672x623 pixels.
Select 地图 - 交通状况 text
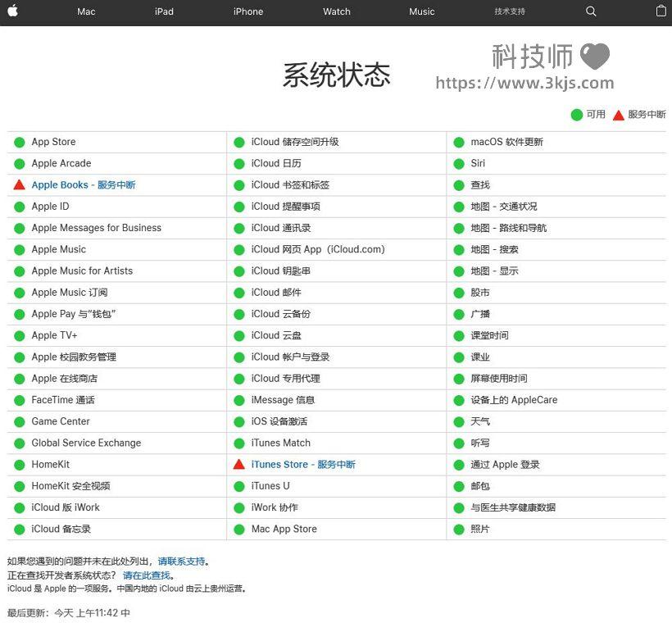[x=504, y=207]
